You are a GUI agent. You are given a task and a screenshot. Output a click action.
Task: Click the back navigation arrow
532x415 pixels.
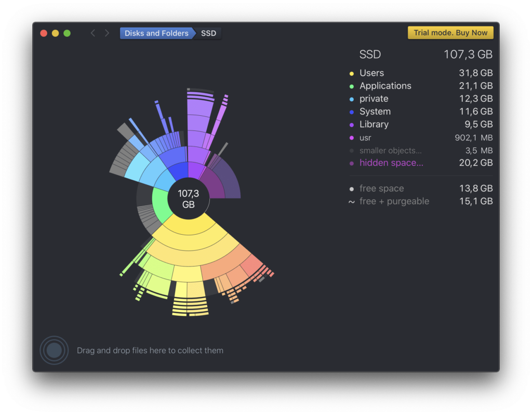coord(93,33)
